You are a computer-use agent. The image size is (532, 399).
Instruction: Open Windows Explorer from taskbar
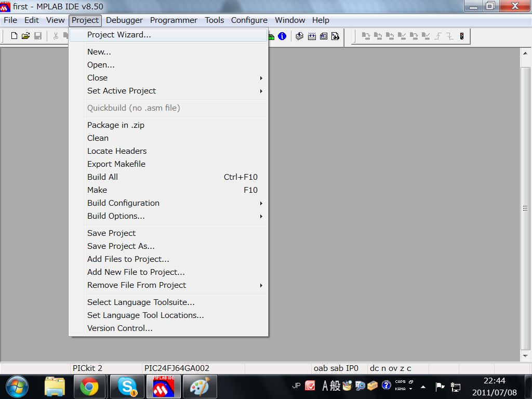55,387
